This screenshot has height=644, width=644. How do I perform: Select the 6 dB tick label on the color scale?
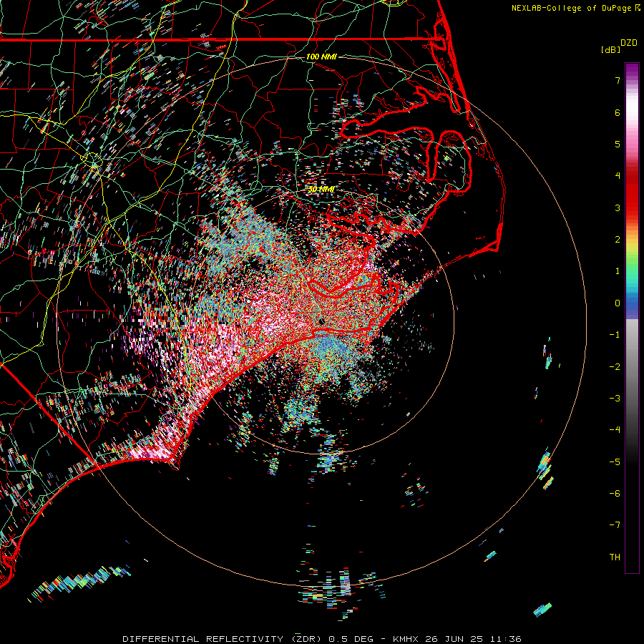618,112
